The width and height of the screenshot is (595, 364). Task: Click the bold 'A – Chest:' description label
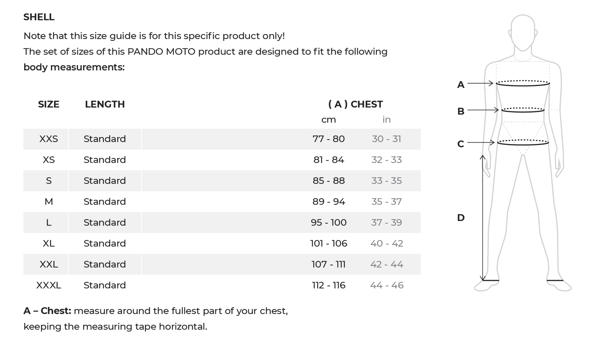pyautogui.click(x=47, y=311)
